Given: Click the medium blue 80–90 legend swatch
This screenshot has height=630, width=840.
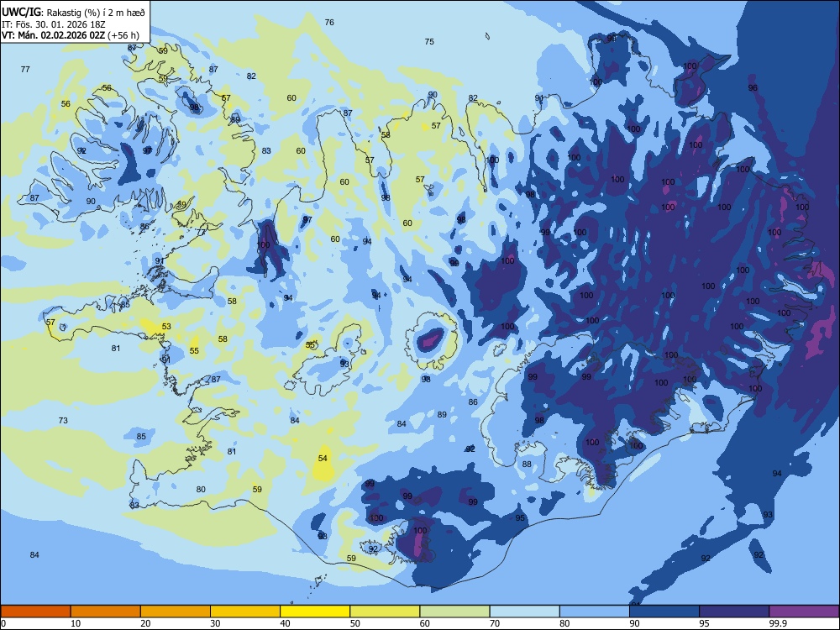Looking at the screenshot, I should click(x=595, y=612).
